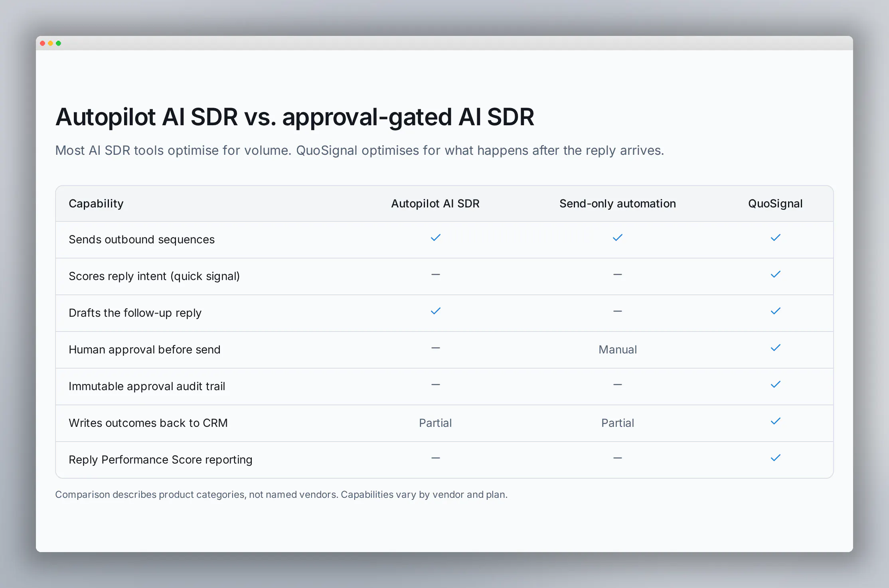
Task: Click the Manual cell in Human approval row
Action: pyautogui.click(x=617, y=349)
